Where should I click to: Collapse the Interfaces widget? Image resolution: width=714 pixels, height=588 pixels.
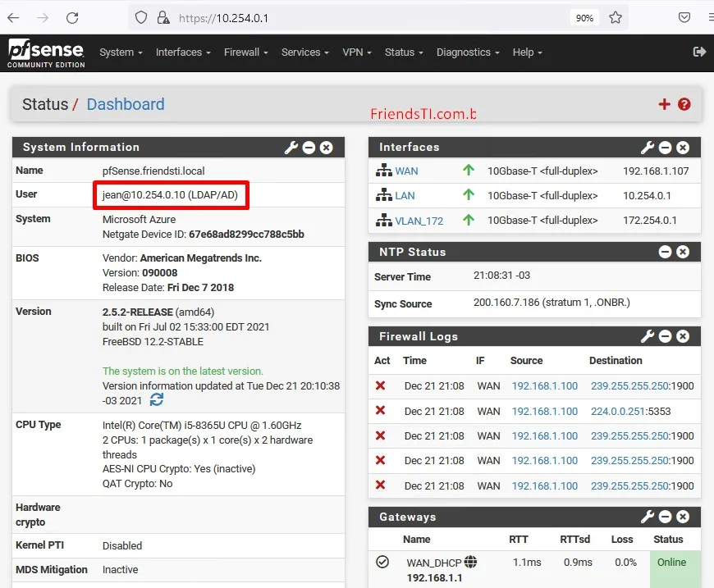click(666, 148)
